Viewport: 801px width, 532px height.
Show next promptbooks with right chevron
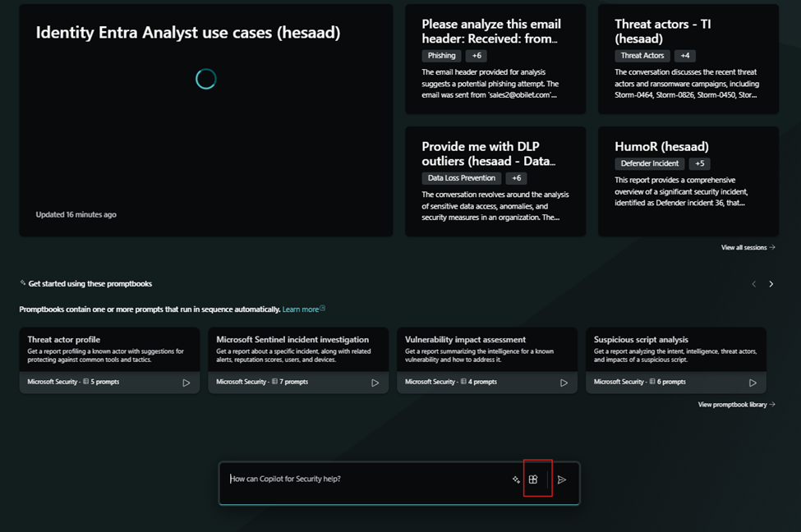pyautogui.click(x=771, y=284)
